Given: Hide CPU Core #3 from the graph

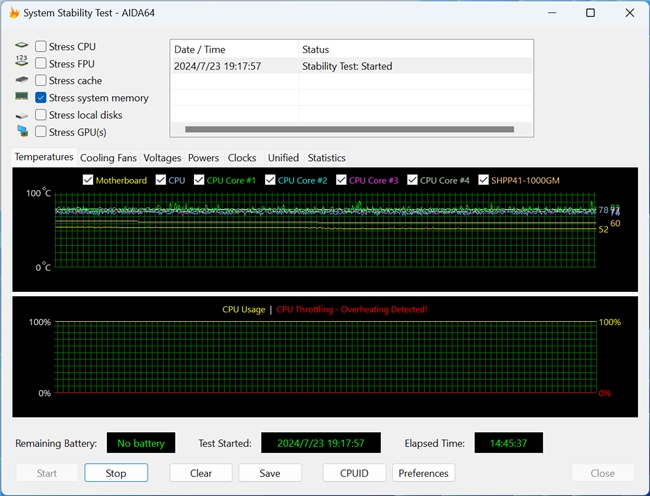Looking at the screenshot, I should (x=341, y=180).
